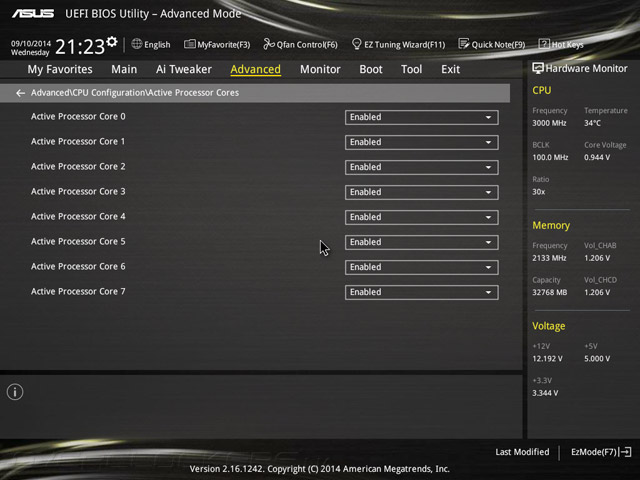Select Active Processor Core 2 label
640x480 pixels.
pyautogui.click(x=78, y=167)
